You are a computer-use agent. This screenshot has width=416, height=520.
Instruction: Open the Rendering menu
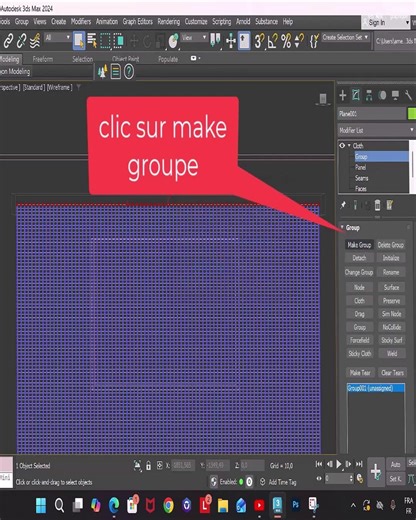point(169,22)
